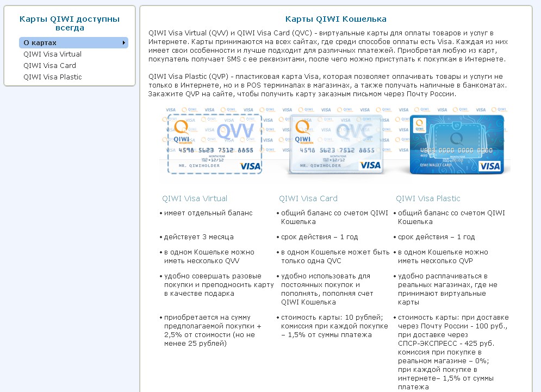The height and width of the screenshot is (392, 541).
Task: Click the VISA logo on the QVV card
Action: [250, 166]
